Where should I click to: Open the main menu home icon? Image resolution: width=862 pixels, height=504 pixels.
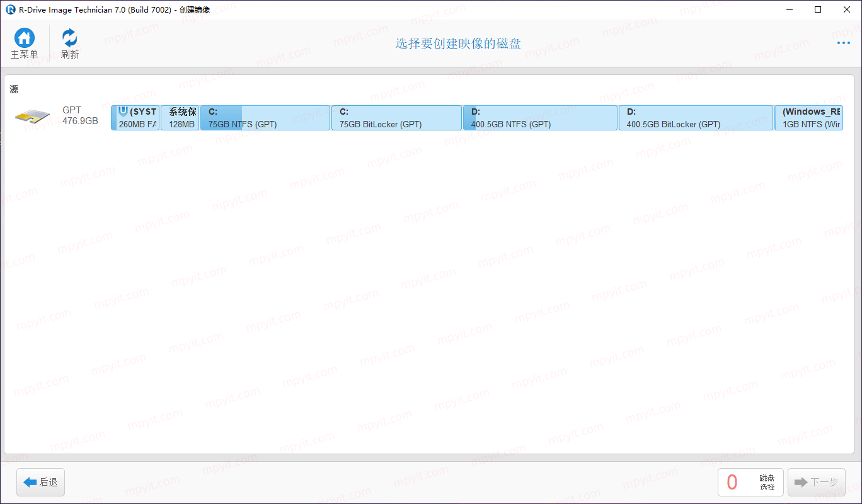(25, 43)
